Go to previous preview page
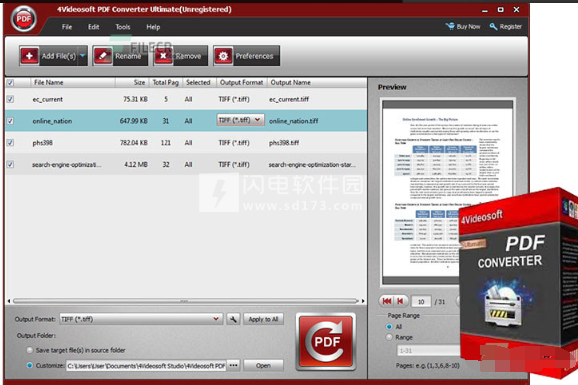 point(401,301)
